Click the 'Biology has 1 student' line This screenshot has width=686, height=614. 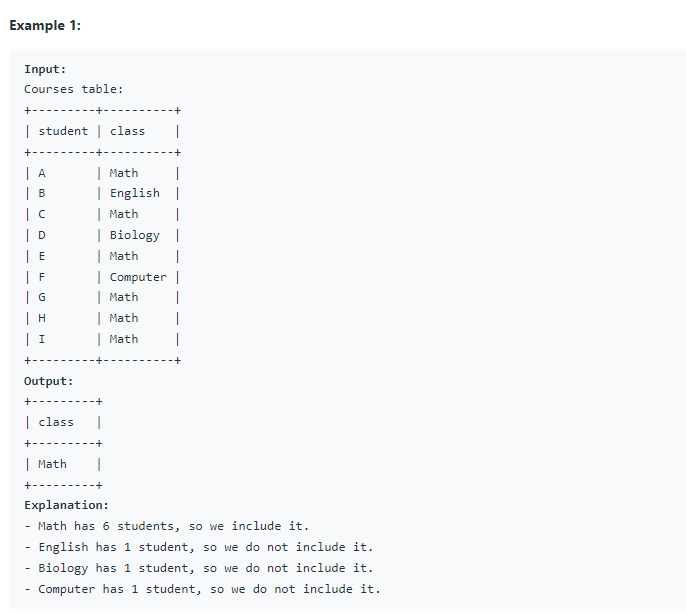199,568
